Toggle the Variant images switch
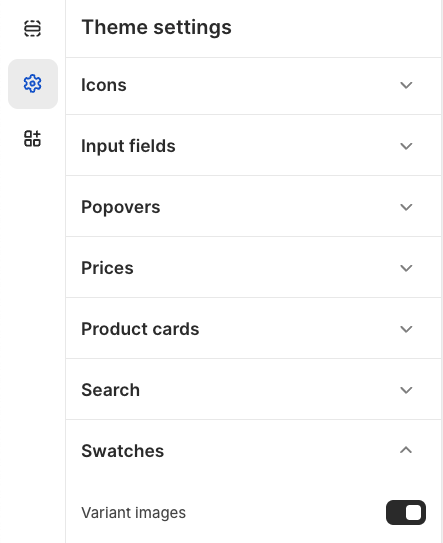 (406, 513)
